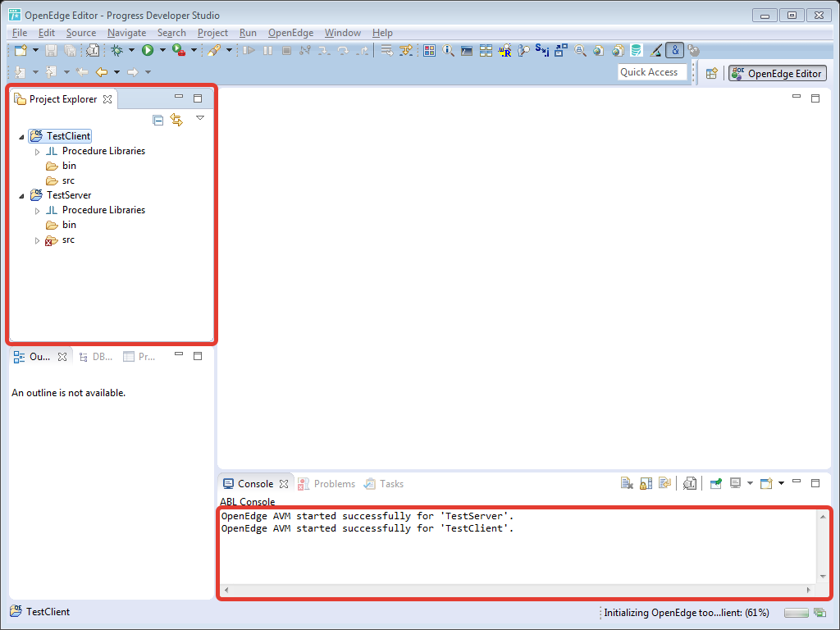Click the teal database icon in toolbar
Image resolution: width=840 pixels, height=630 pixels.
click(636, 50)
